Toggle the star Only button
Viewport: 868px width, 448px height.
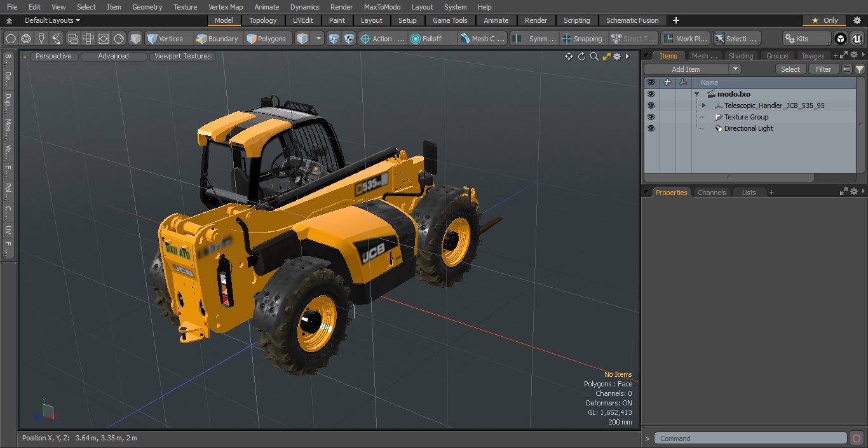tap(824, 20)
